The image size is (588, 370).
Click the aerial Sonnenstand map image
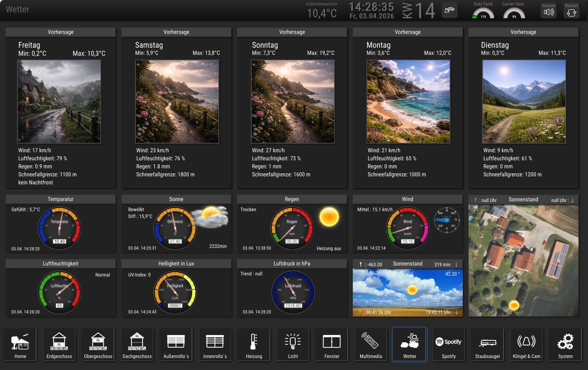tap(523, 261)
